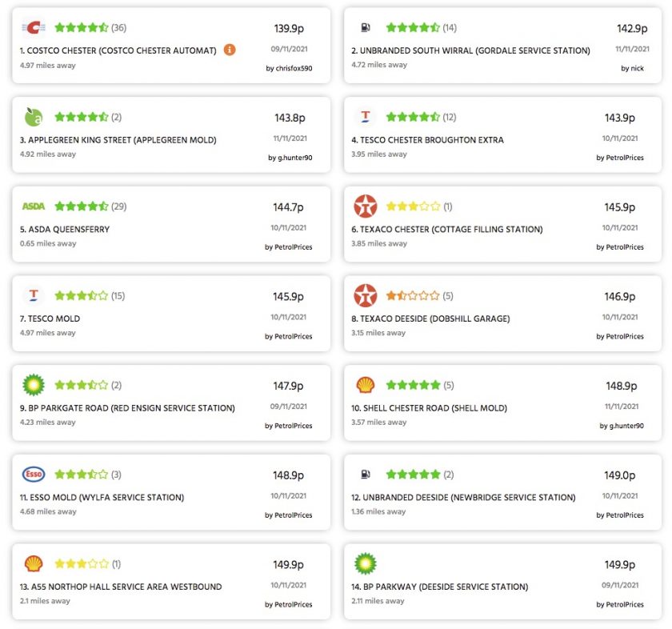Click the BP logo for Parkgate Road
Image resolution: width=672 pixels, height=629 pixels.
34,385
